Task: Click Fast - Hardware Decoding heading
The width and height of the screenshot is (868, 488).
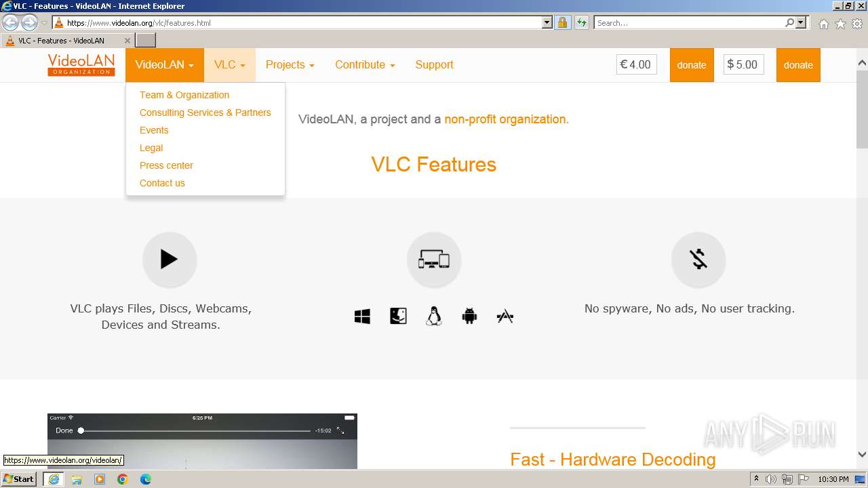Action: click(x=613, y=460)
